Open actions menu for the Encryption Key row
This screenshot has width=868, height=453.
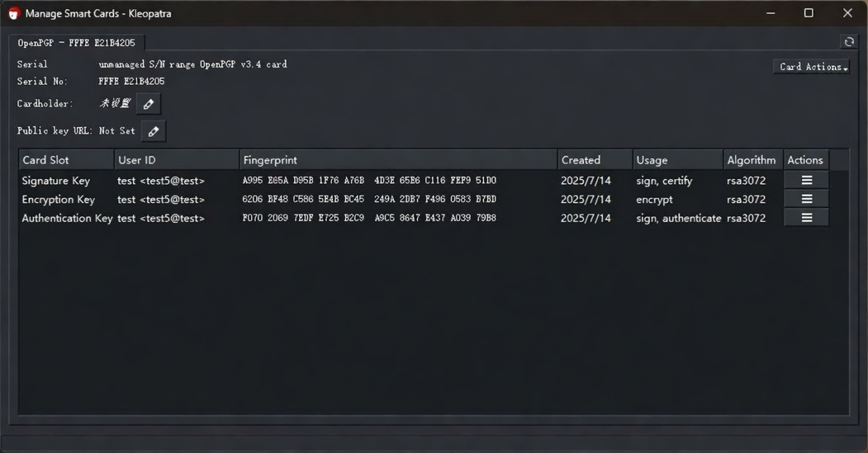pyautogui.click(x=806, y=200)
